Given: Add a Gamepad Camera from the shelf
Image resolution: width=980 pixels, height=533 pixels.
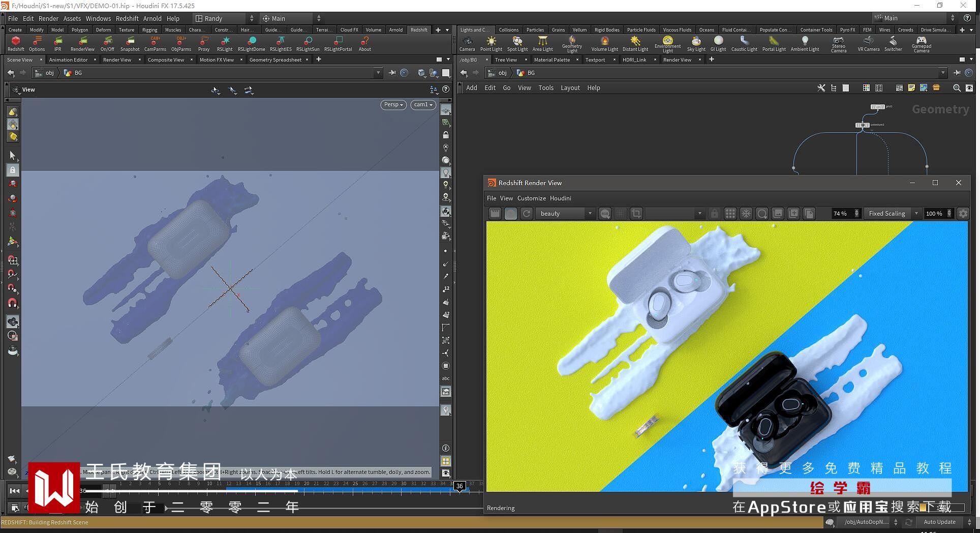Looking at the screenshot, I should (x=922, y=44).
